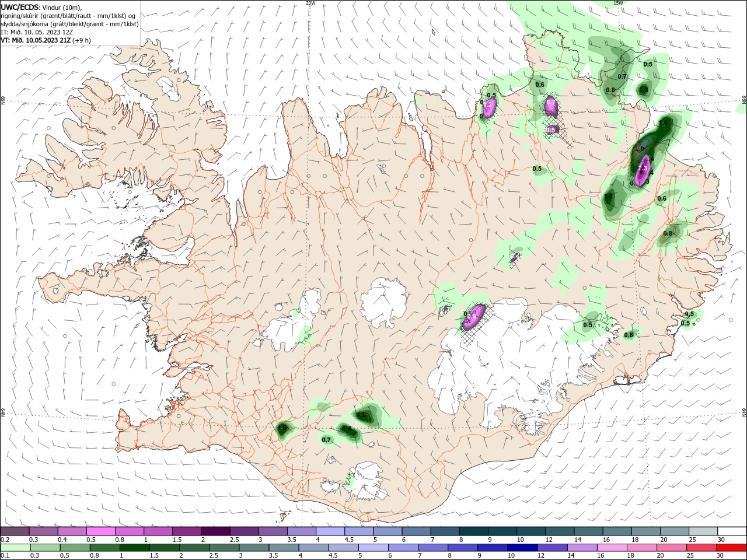Viewport: 747px width, 560px height.
Task: Click the 'VT: Mið. 10.05.2023 21Z (+9 h)' line
Action: pos(46,40)
